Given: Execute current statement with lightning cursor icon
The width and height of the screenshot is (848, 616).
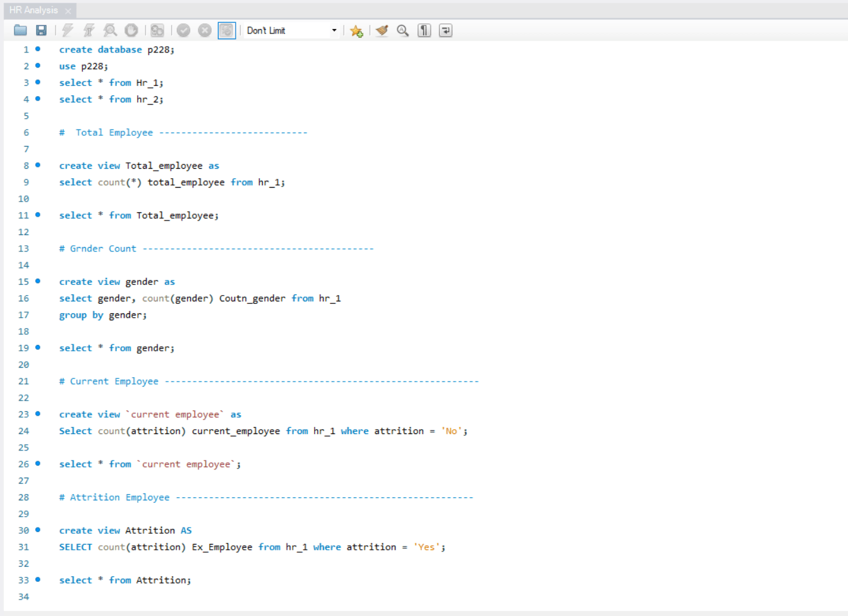Looking at the screenshot, I should [x=89, y=30].
